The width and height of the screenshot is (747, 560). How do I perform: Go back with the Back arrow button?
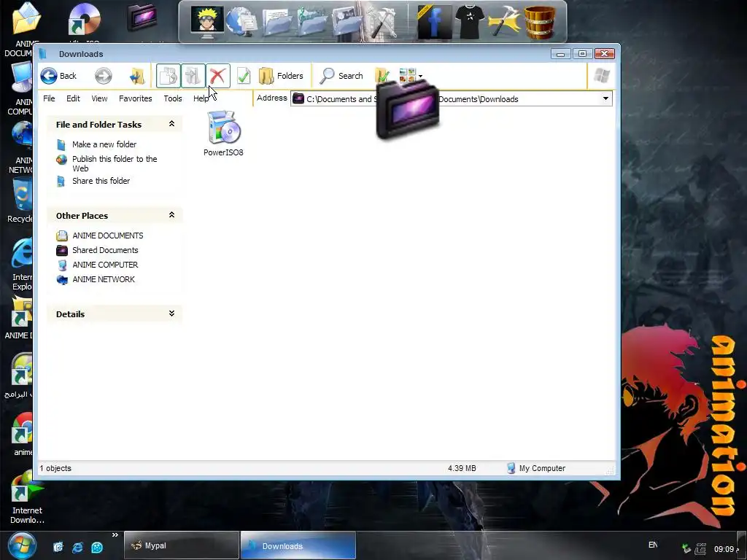[58, 76]
